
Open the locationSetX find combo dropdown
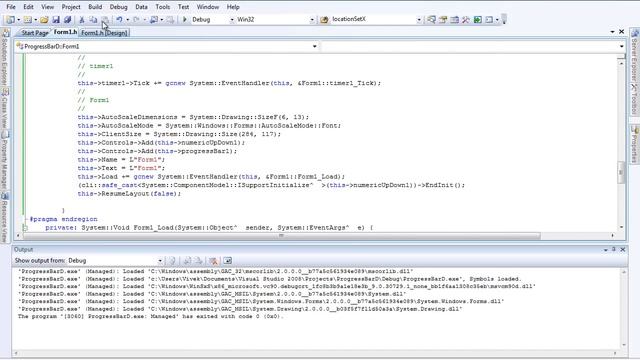click(419, 20)
